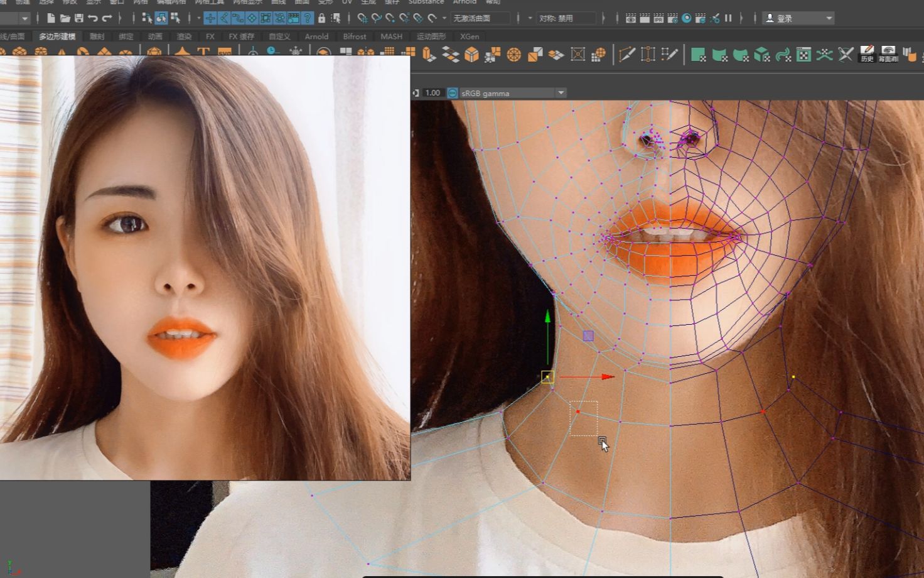This screenshot has height=578, width=924.
Task: Open the 登录 account dropdown arrow
Action: coord(829,18)
